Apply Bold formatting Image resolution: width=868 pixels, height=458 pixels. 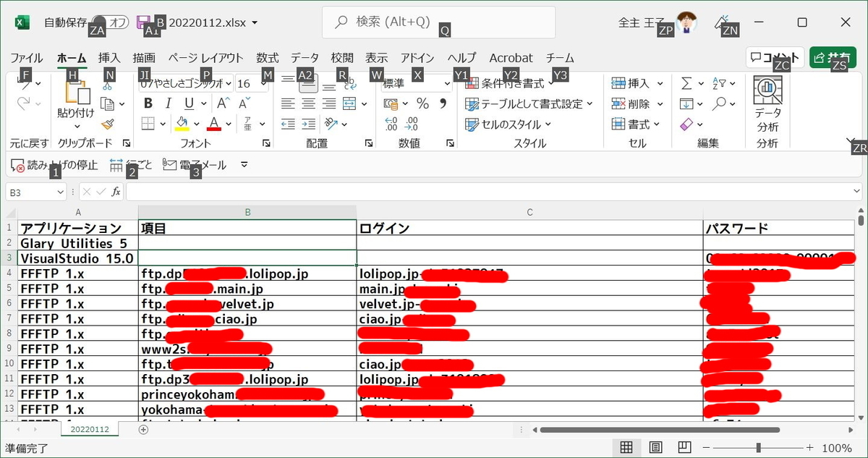click(x=148, y=103)
